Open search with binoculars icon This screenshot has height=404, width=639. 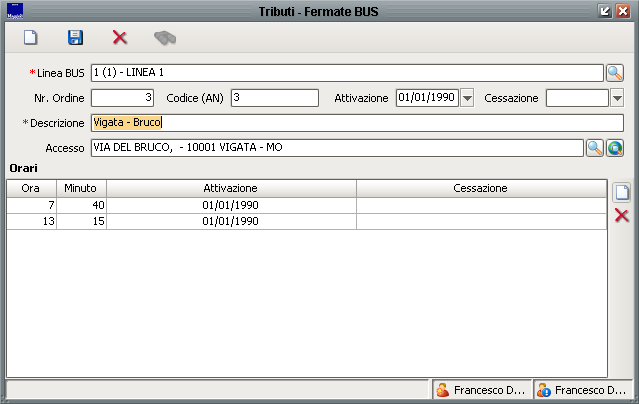click(x=165, y=38)
